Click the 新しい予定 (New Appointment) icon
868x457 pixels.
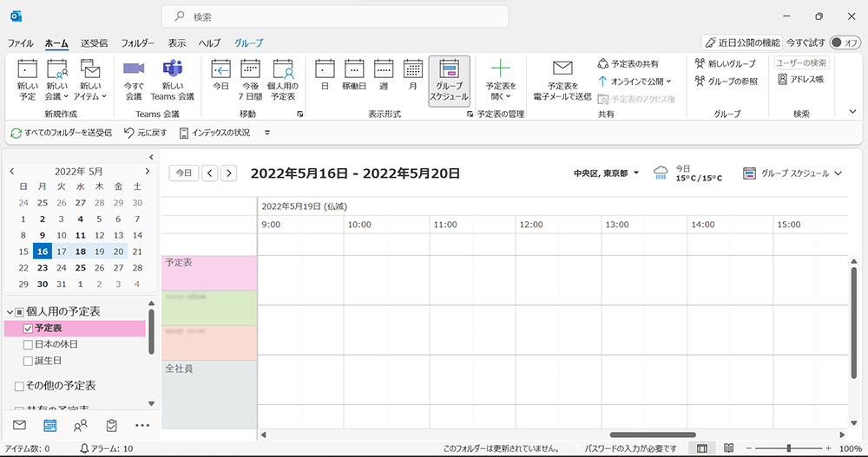coord(27,69)
